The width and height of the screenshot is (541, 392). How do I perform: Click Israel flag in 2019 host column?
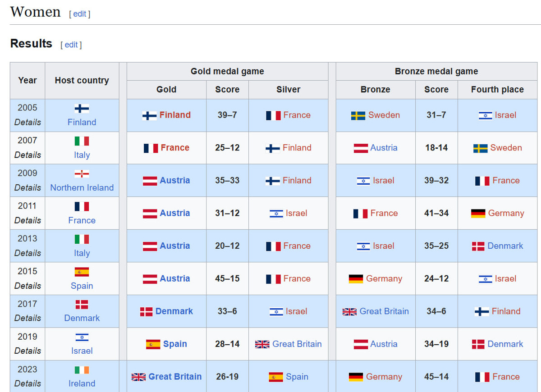coord(82,337)
